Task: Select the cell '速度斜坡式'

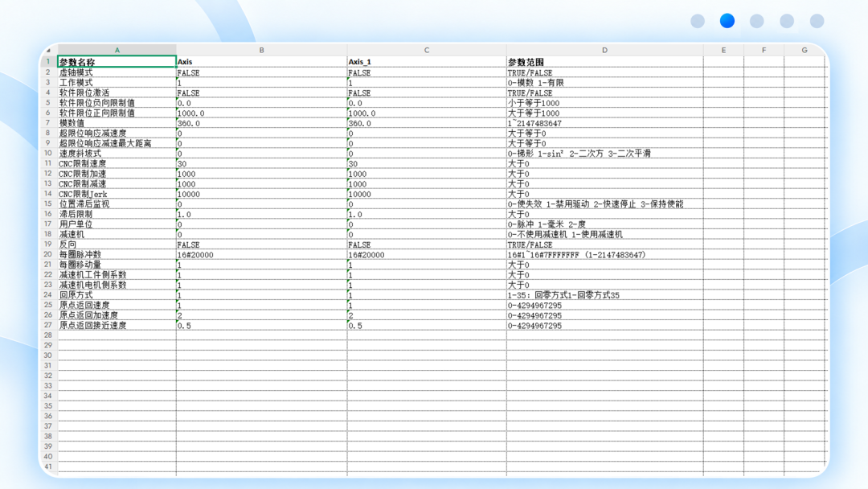Action: (117, 154)
